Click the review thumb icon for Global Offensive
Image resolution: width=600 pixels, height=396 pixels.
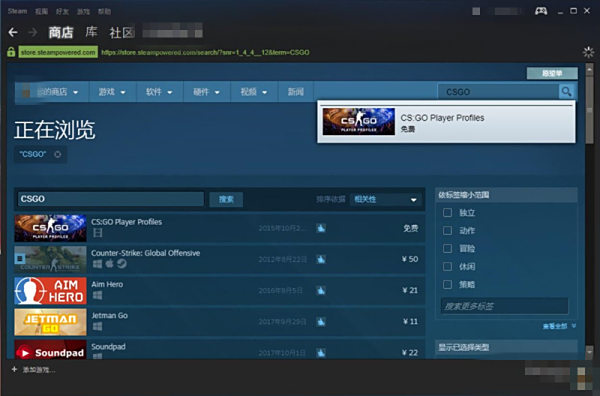point(321,259)
